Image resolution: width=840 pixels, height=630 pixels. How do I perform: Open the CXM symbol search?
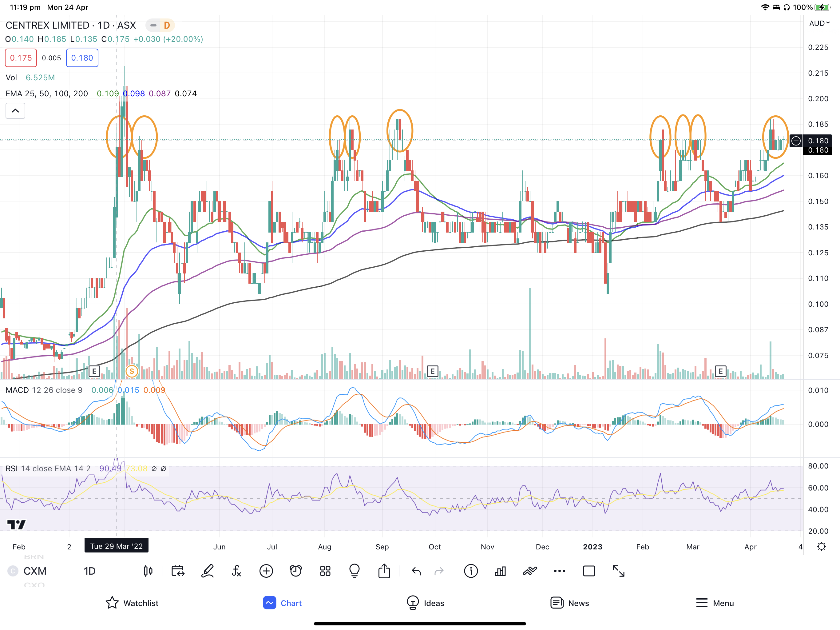pos(34,571)
